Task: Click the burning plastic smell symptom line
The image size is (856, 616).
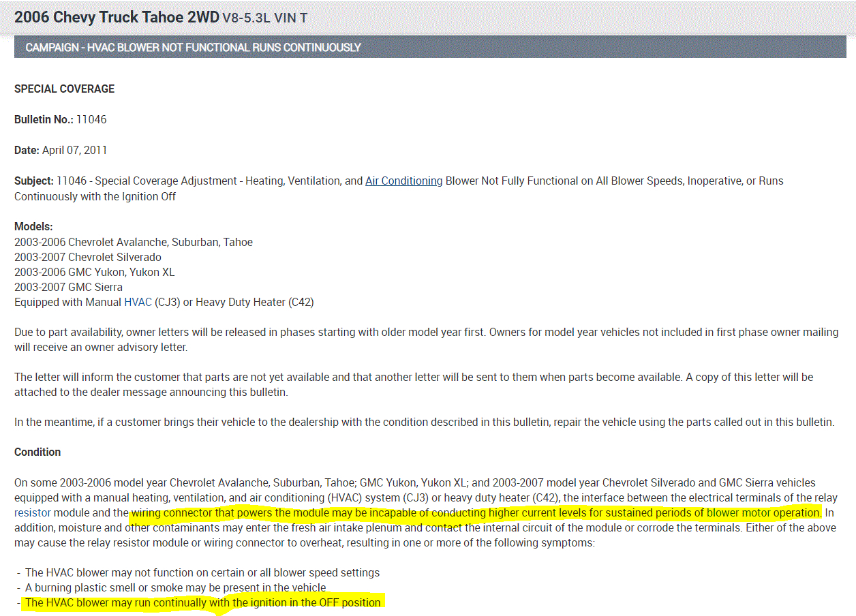Action: (175, 587)
